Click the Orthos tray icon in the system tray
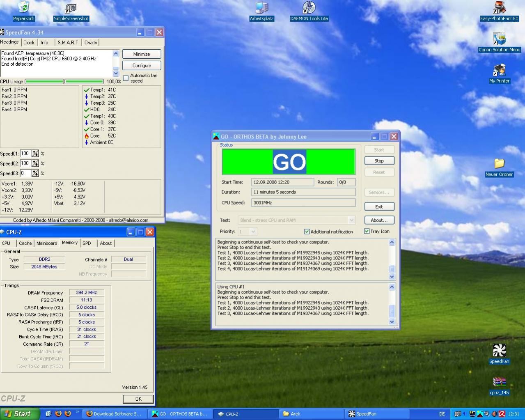 coord(479,414)
